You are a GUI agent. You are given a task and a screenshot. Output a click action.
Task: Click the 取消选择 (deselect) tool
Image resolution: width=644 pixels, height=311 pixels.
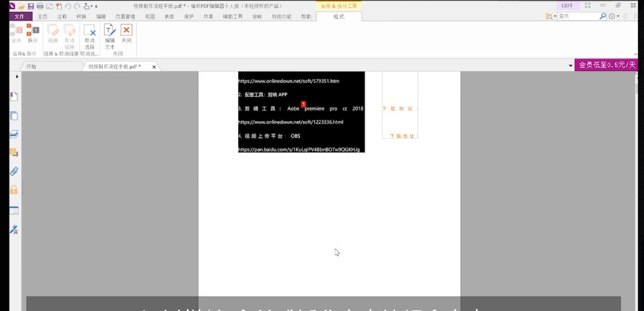click(90, 37)
